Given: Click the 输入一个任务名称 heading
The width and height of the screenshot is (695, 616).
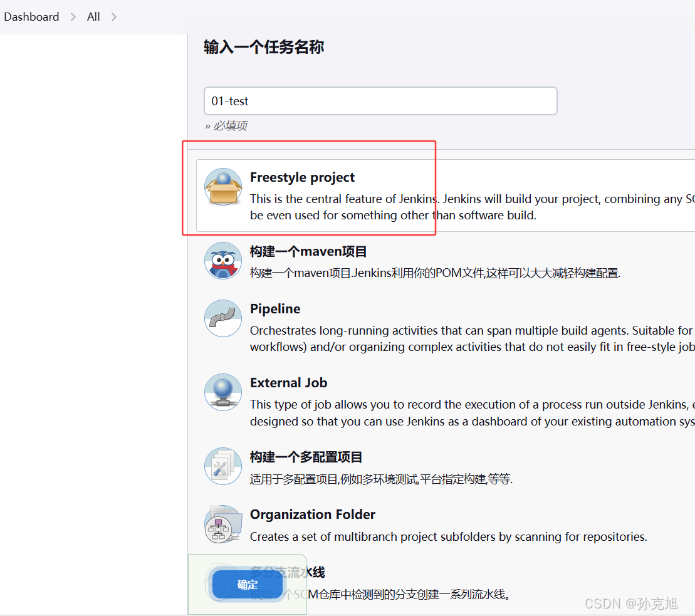Looking at the screenshot, I should [264, 47].
